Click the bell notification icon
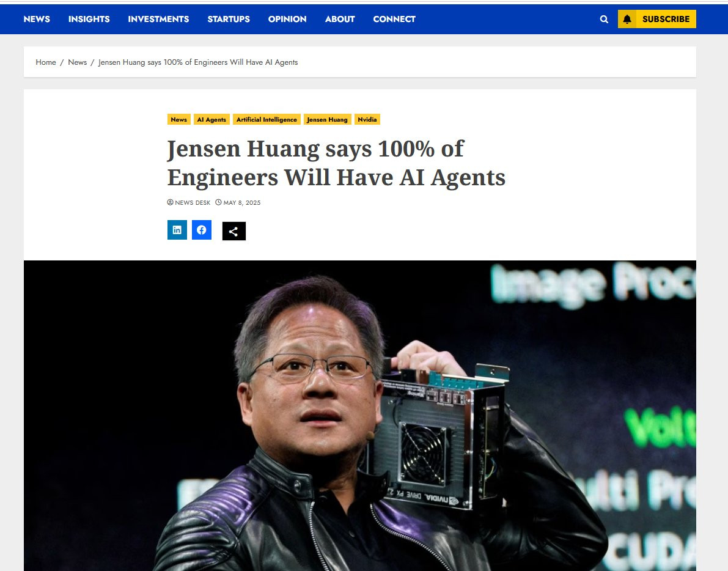This screenshot has width=728, height=571. click(627, 19)
